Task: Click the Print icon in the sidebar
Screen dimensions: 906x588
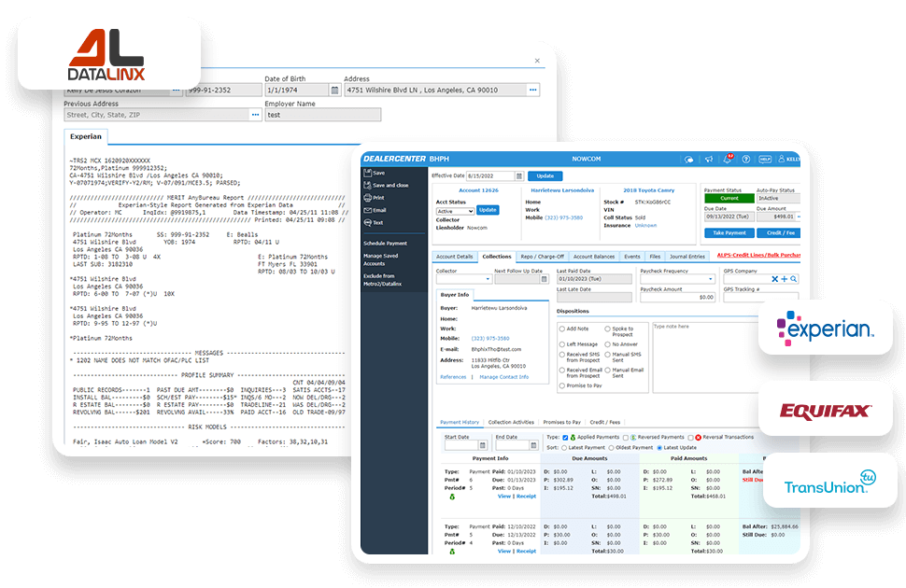Action: (367, 198)
